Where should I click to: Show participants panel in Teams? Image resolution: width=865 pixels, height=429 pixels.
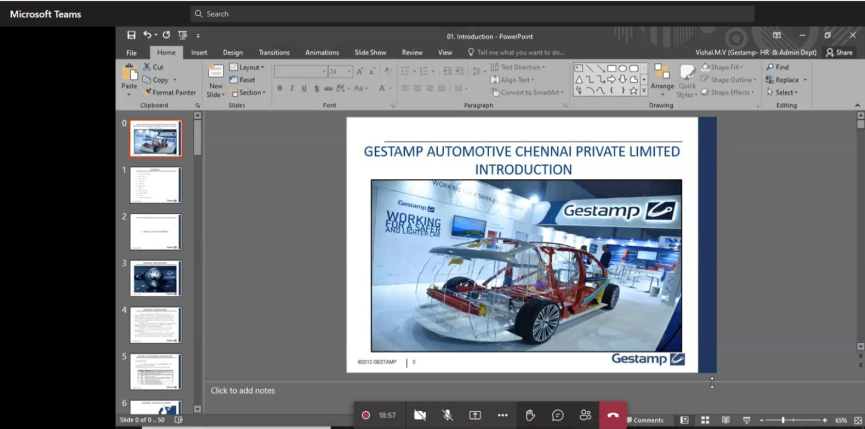coord(585,415)
